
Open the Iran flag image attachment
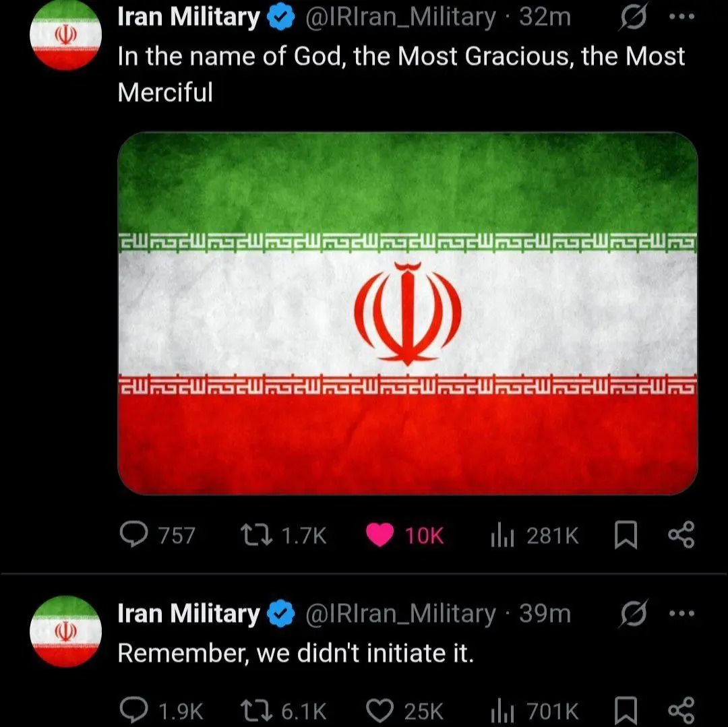(x=408, y=313)
